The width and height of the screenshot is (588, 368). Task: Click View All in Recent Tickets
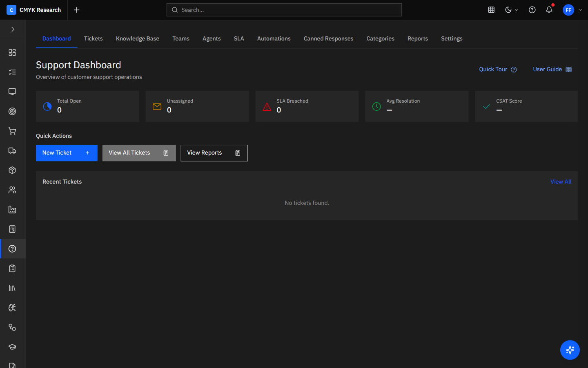click(561, 182)
